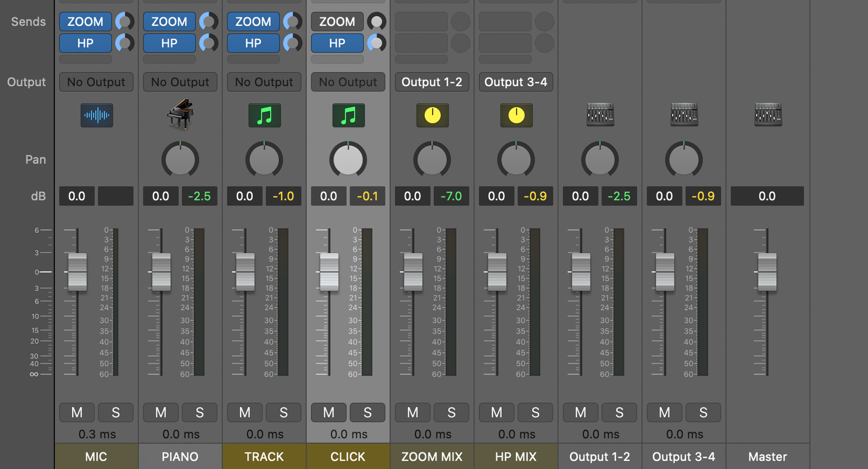Click the CLICK channel green music note icon

(x=348, y=115)
